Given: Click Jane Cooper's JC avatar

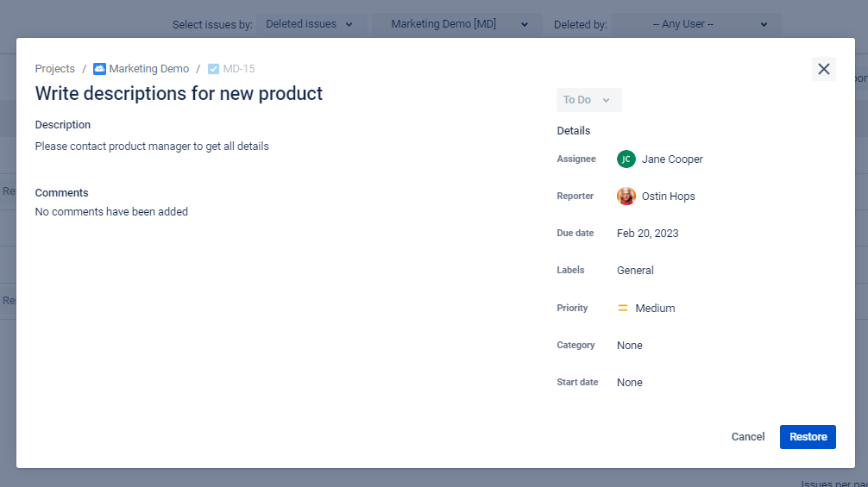Looking at the screenshot, I should pyautogui.click(x=626, y=159).
